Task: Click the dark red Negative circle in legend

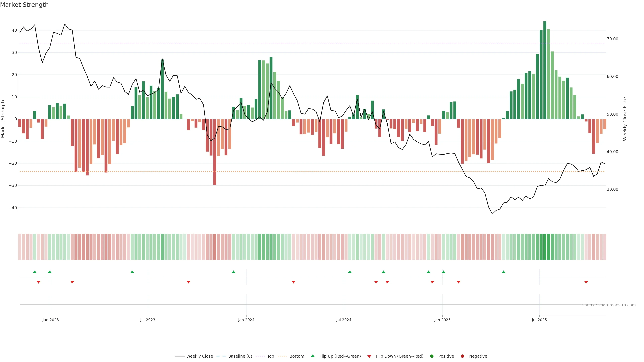Action: click(x=462, y=356)
